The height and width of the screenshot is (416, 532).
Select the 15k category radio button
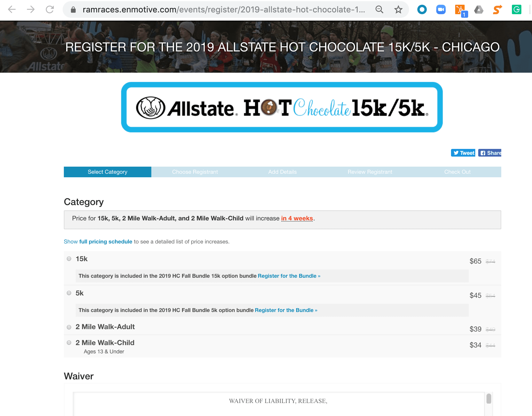click(69, 259)
